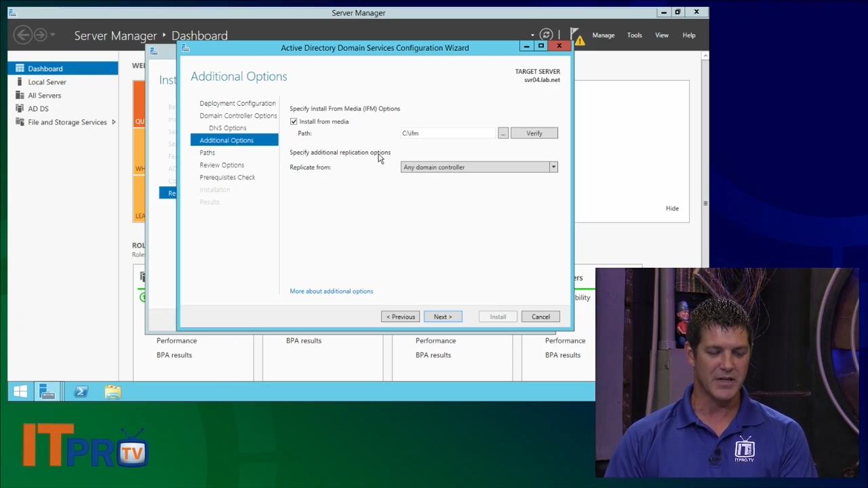Screen dimensions: 868x488
Task: Open the View menu
Action: (662, 35)
